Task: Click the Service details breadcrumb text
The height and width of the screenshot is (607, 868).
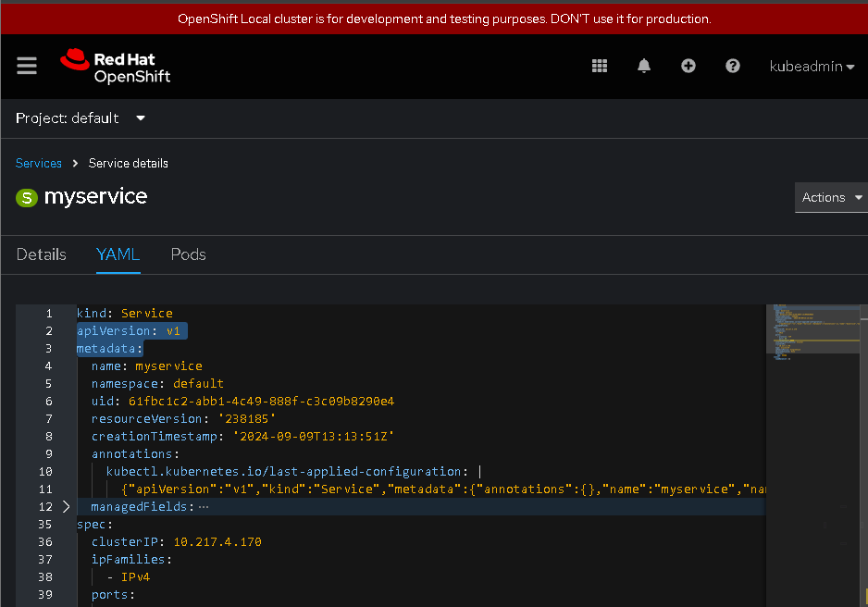Action: (129, 163)
